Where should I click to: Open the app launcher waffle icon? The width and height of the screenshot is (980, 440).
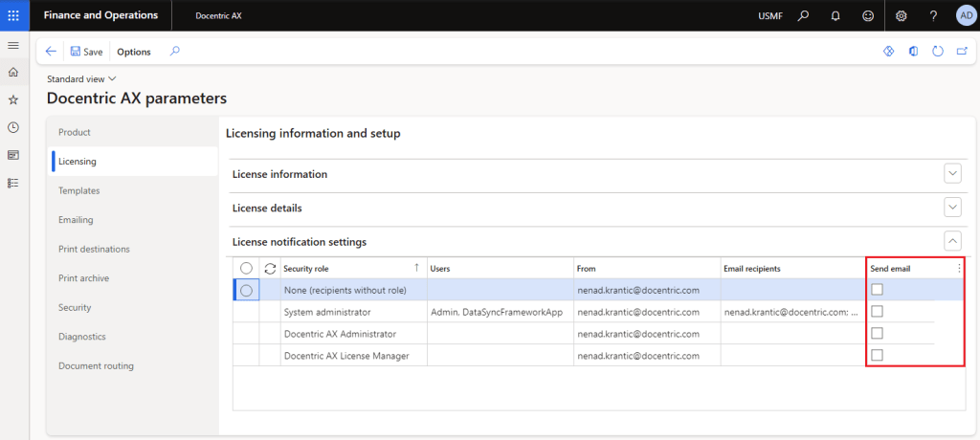(x=13, y=15)
